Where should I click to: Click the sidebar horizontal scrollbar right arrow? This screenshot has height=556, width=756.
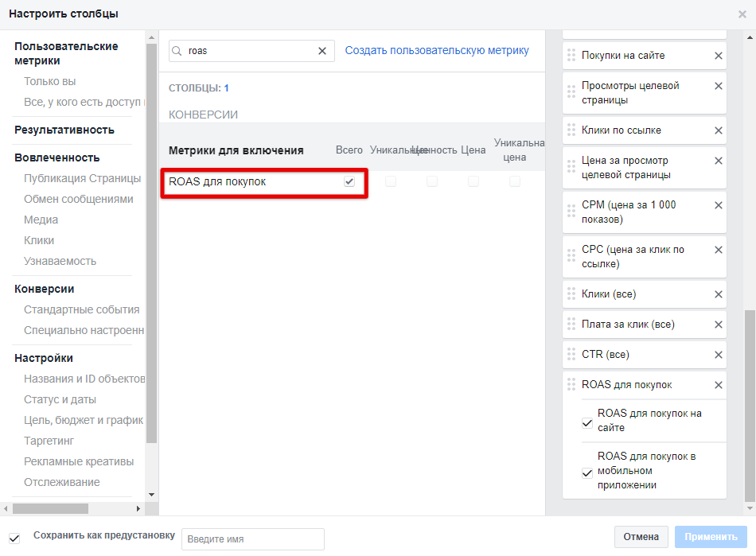point(138,508)
